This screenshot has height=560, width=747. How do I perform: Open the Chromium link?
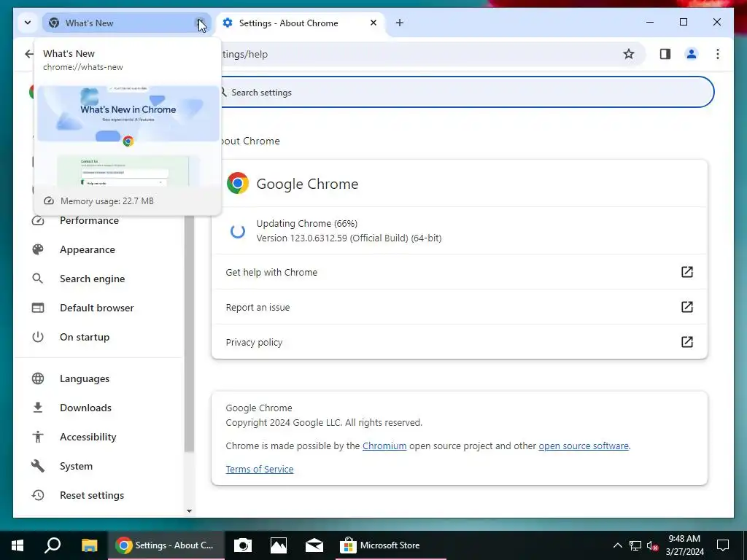(x=384, y=446)
